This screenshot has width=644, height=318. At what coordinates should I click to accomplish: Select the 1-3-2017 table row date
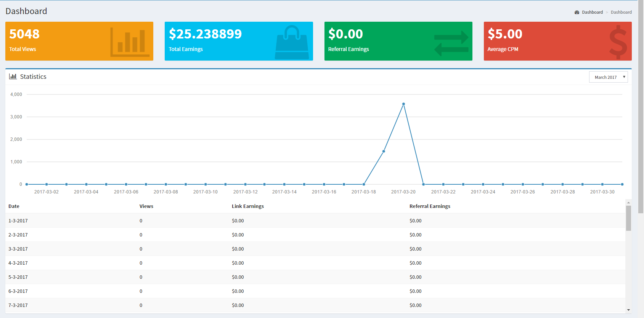pyautogui.click(x=18, y=221)
